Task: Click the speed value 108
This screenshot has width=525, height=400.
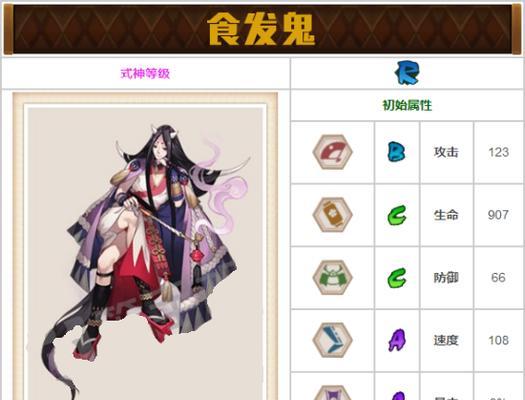Action: click(x=499, y=340)
